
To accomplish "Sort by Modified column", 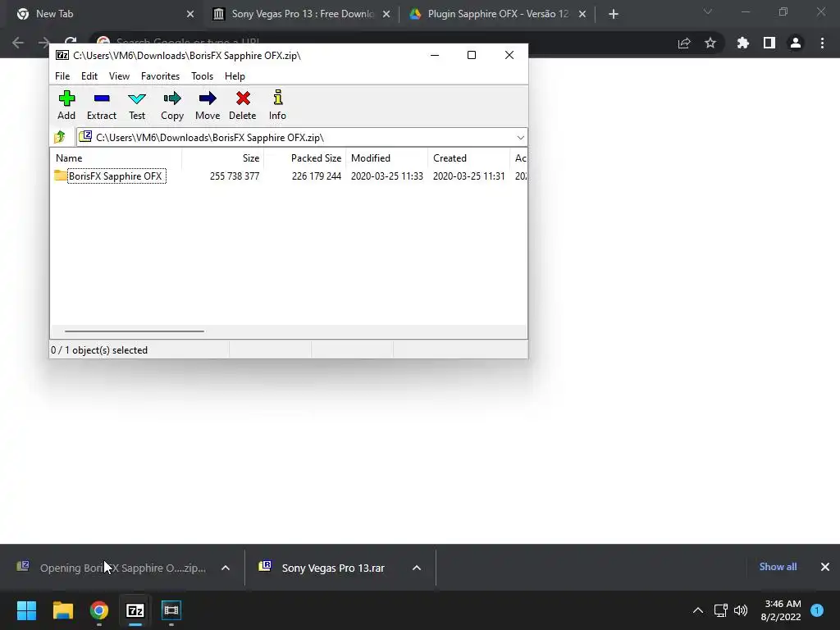I will point(387,158).
